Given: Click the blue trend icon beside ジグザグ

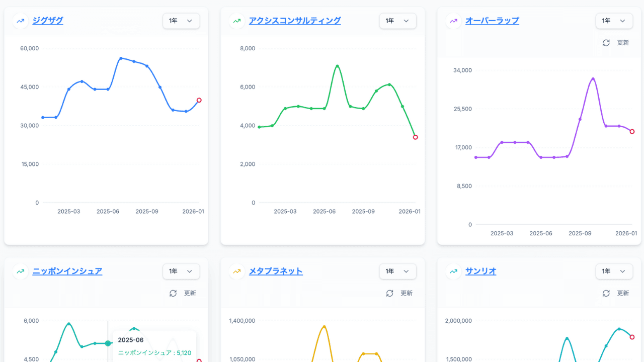Looking at the screenshot, I should (21, 21).
